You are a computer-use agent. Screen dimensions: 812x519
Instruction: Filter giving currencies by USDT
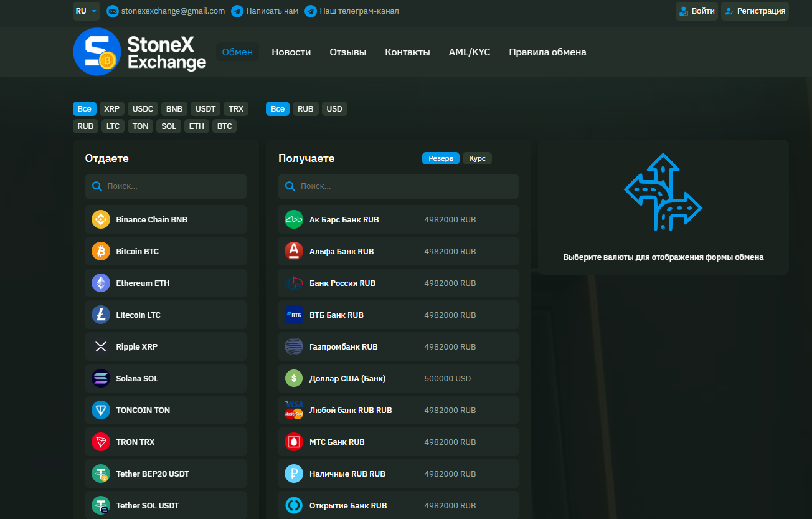205,109
